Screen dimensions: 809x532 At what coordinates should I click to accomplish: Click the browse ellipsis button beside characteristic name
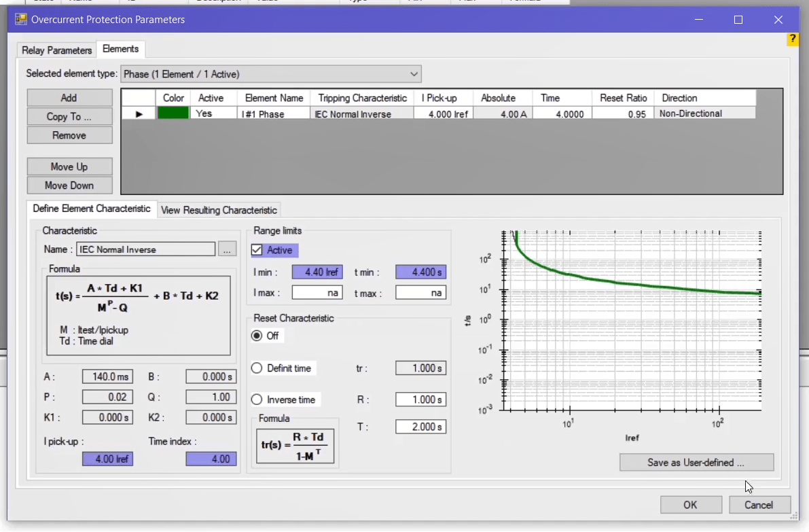(228, 249)
